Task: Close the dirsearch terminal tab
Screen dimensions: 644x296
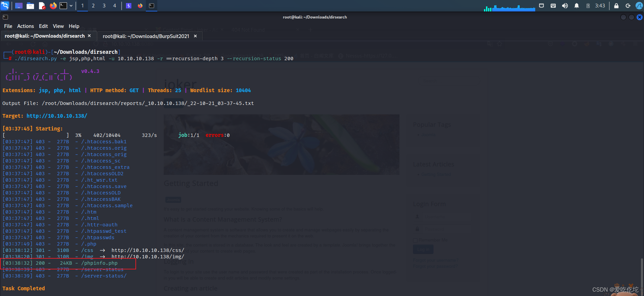Action: (x=89, y=36)
